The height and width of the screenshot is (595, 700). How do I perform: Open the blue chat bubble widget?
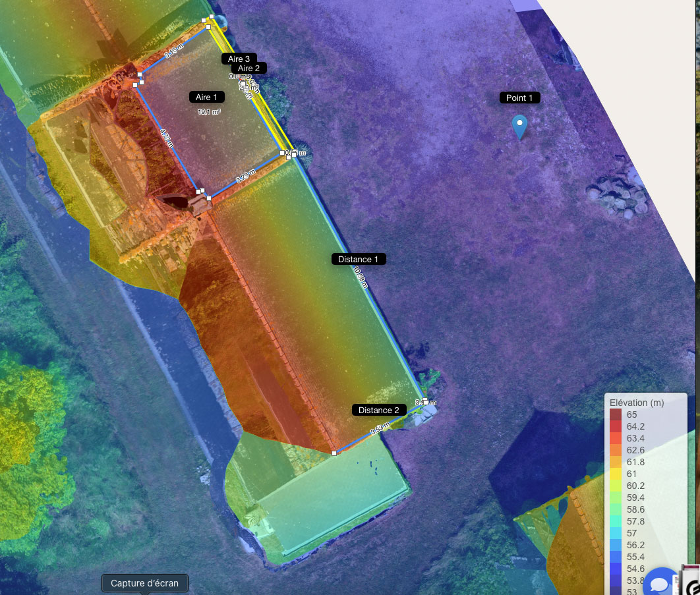(660, 583)
